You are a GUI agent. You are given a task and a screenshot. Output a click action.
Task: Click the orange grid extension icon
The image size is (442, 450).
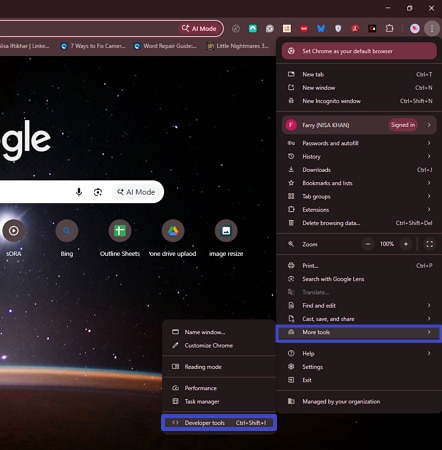(287, 29)
